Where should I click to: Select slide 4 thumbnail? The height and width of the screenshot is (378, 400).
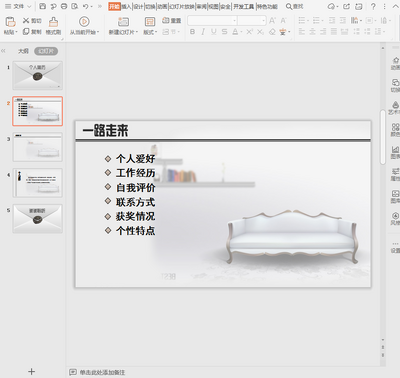(x=37, y=183)
